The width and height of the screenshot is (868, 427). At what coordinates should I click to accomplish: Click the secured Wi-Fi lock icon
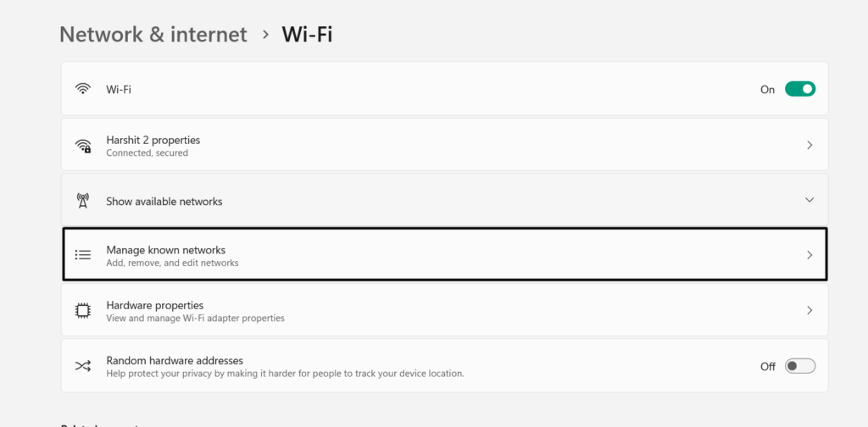83,146
